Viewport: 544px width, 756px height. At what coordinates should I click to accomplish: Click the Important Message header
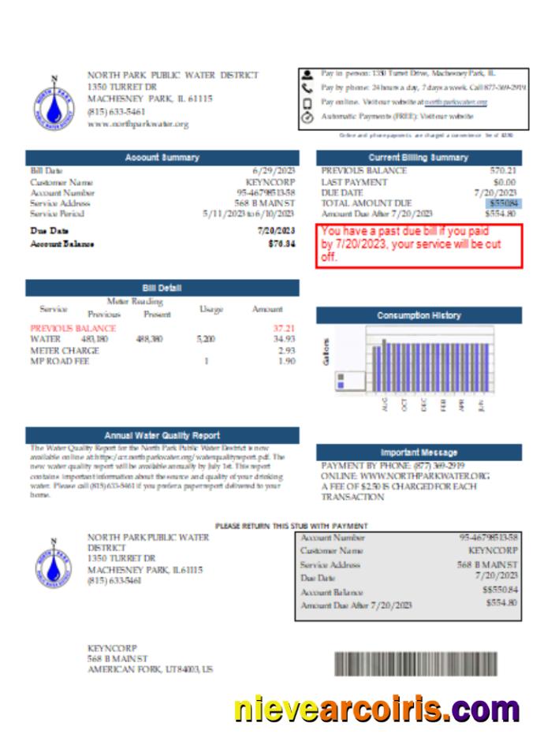(x=418, y=452)
